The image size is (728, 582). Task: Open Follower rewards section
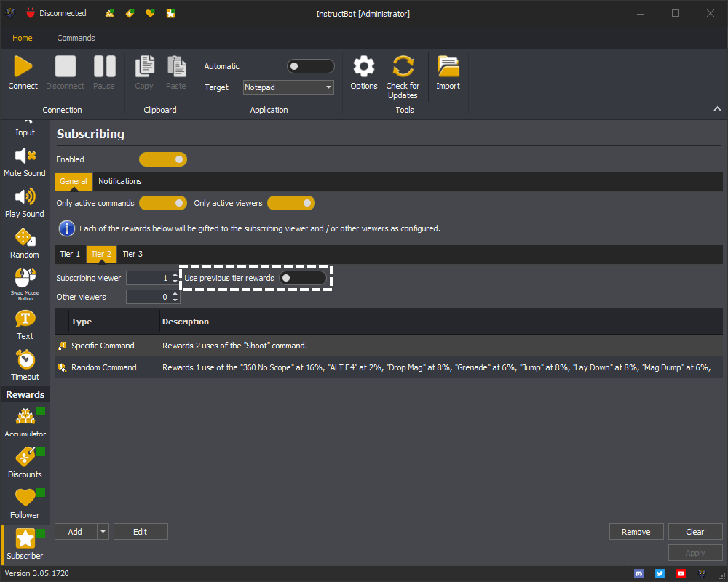[25, 504]
